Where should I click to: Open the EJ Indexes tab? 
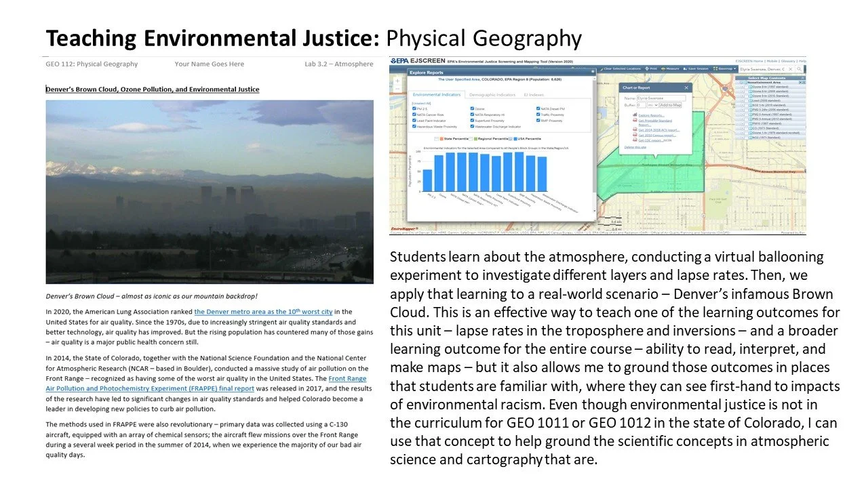pyautogui.click(x=534, y=95)
